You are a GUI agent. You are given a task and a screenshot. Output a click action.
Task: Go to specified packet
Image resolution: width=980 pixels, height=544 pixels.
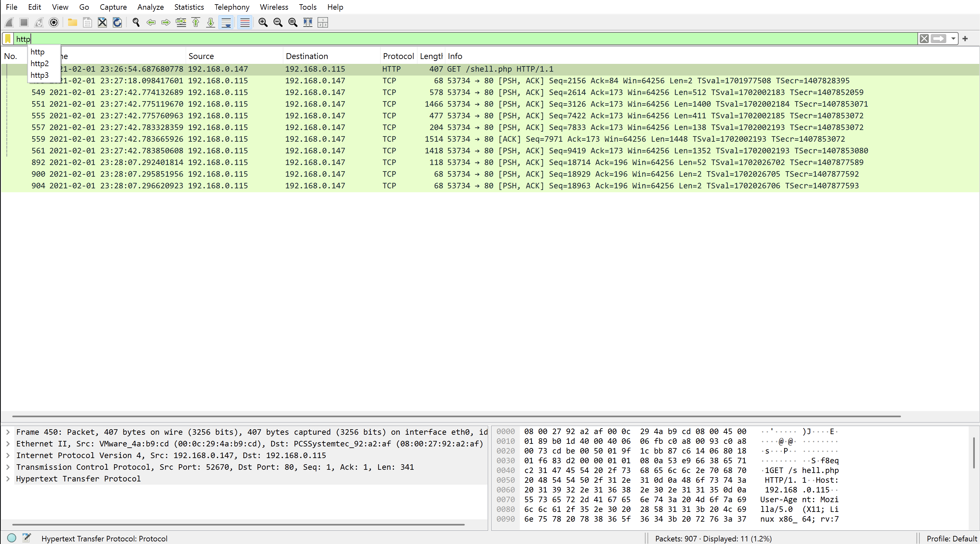[x=181, y=22]
